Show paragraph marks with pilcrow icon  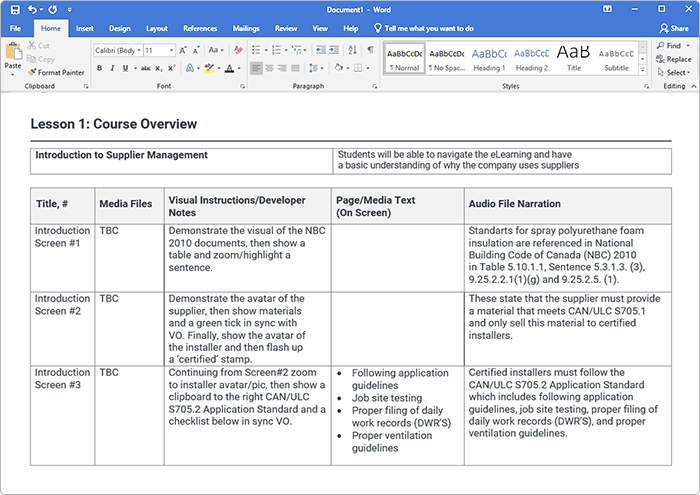click(370, 50)
